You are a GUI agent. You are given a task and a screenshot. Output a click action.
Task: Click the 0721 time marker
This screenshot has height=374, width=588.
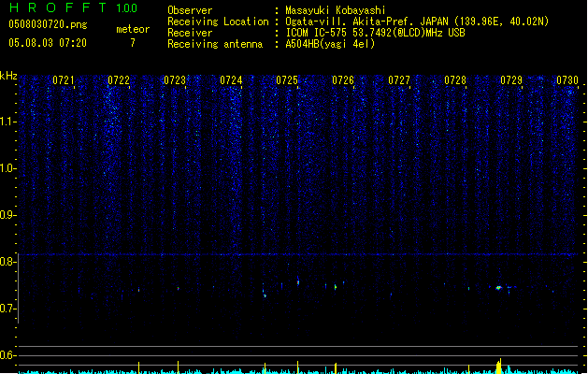pos(63,80)
